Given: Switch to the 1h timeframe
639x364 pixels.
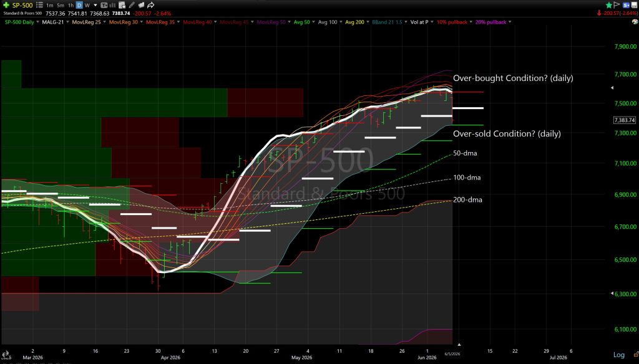Looking at the screenshot, I should pyautogui.click(x=71, y=5).
